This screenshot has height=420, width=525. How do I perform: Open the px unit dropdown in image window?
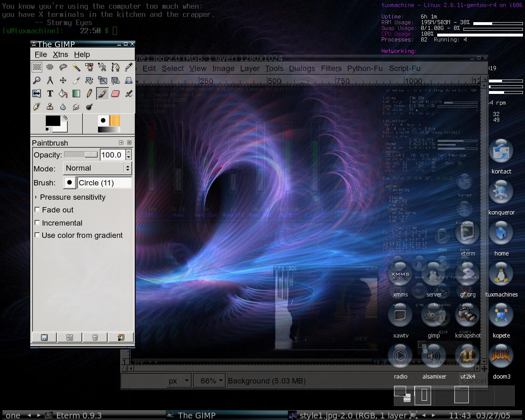[x=179, y=381]
